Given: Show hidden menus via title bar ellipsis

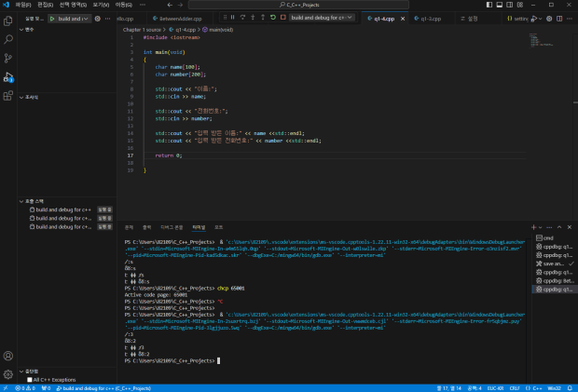Looking at the screenshot, I should 143,5.
